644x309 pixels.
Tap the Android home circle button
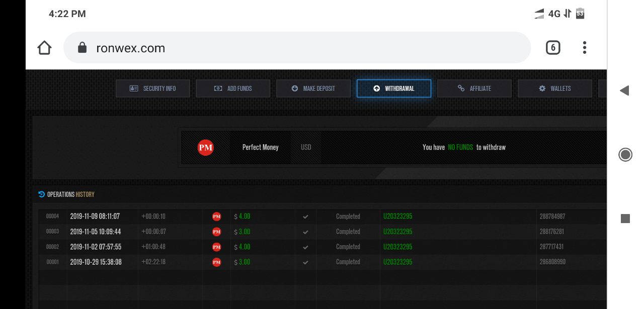point(625,155)
